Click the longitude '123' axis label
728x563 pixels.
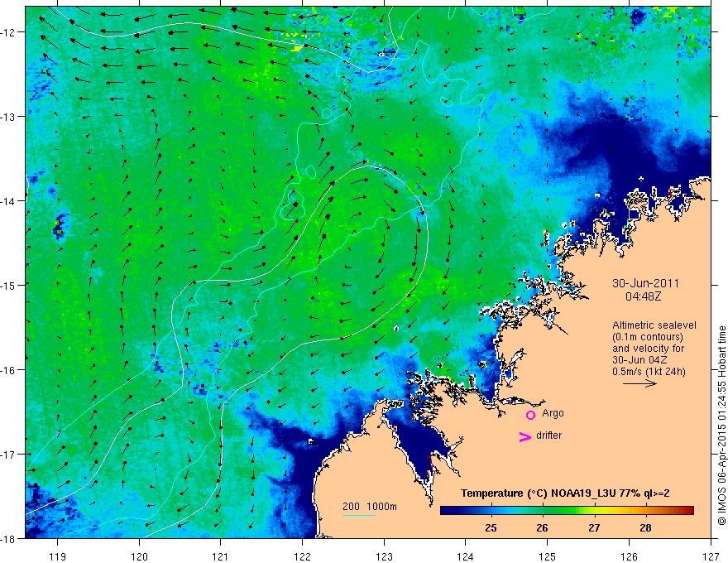(384, 556)
